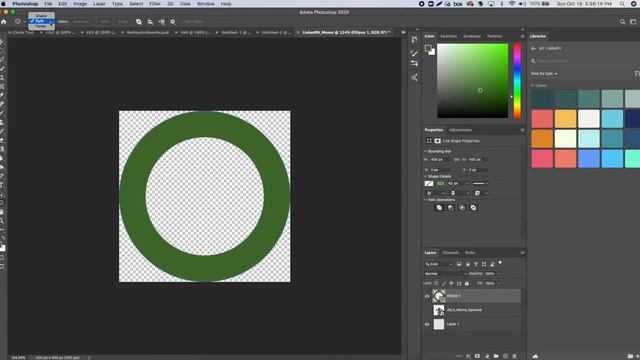Open Spotlight search in macOS menu bar
Viewport: 640px width, 360px height.
click(622, 4)
